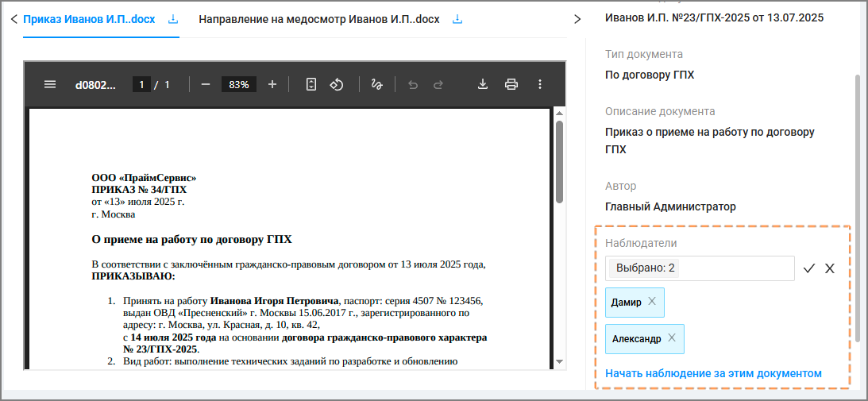This screenshot has height=401, width=868.
Task: Zoom out with the minus icon
Action: click(x=206, y=84)
